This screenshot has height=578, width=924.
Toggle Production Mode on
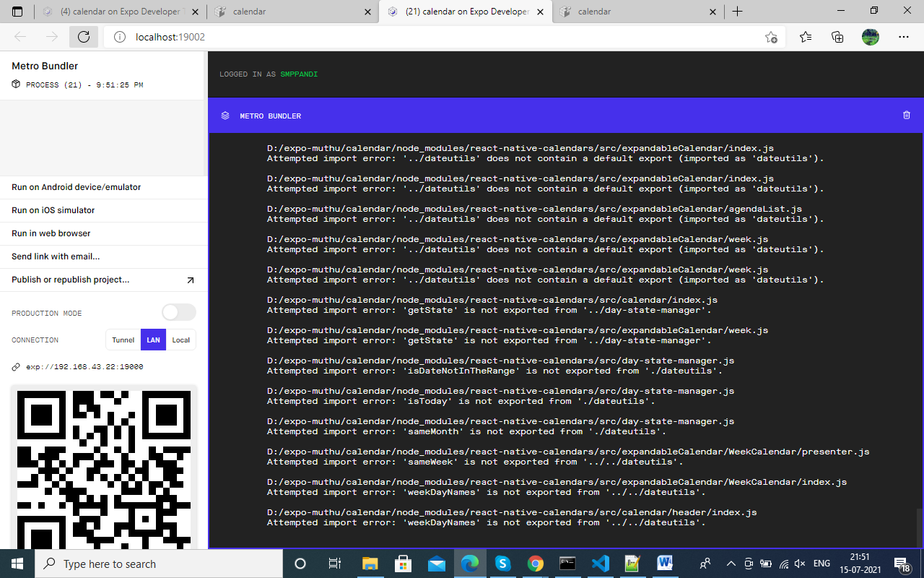tap(178, 312)
